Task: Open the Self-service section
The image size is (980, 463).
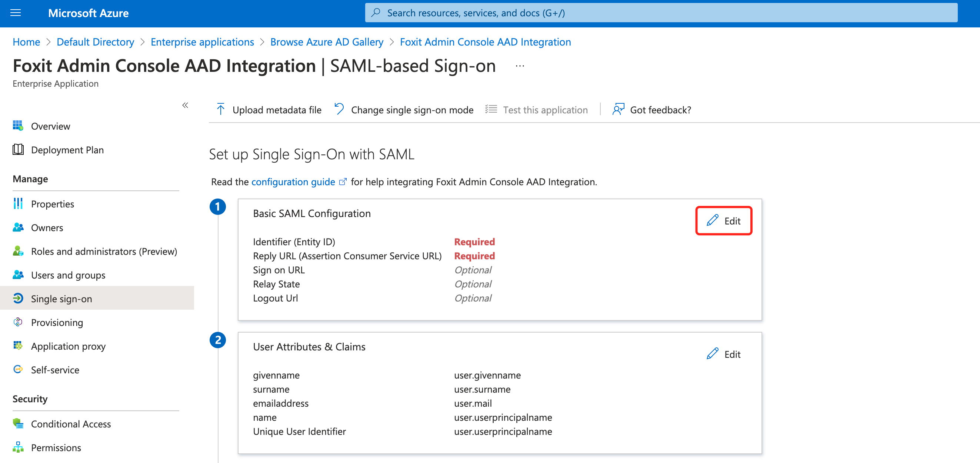Action: (55, 369)
